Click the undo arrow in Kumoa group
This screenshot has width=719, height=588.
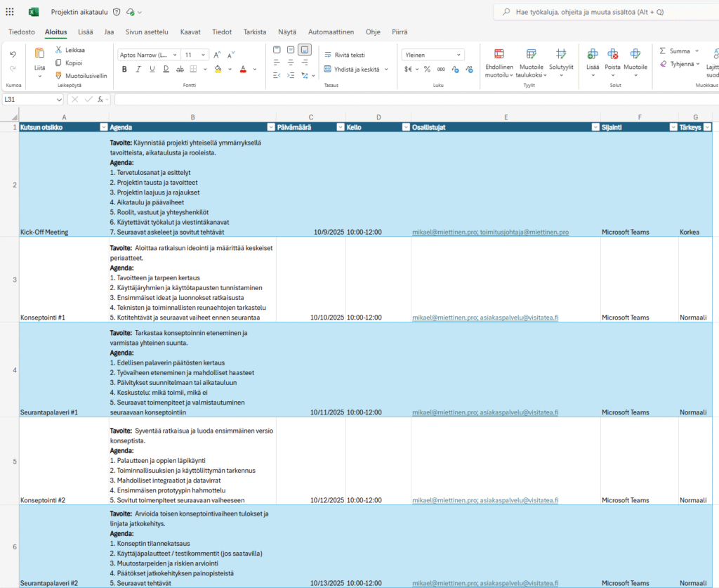pos(13,54)
